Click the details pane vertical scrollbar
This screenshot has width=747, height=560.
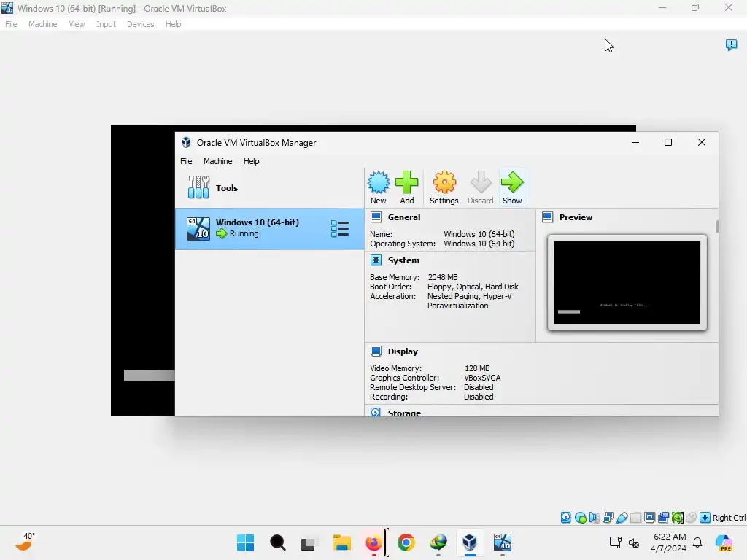717,227
